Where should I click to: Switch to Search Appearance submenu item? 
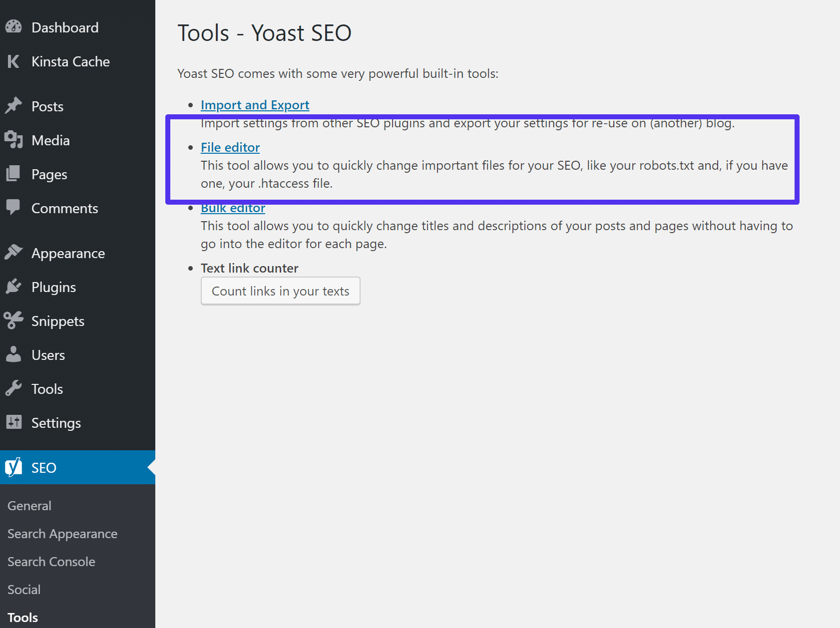(62, 533)
